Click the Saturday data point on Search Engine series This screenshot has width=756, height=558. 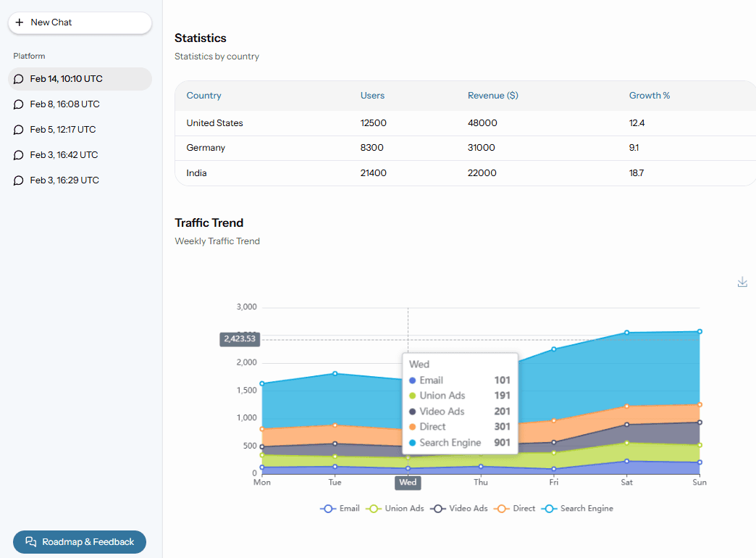coord(626,331)
